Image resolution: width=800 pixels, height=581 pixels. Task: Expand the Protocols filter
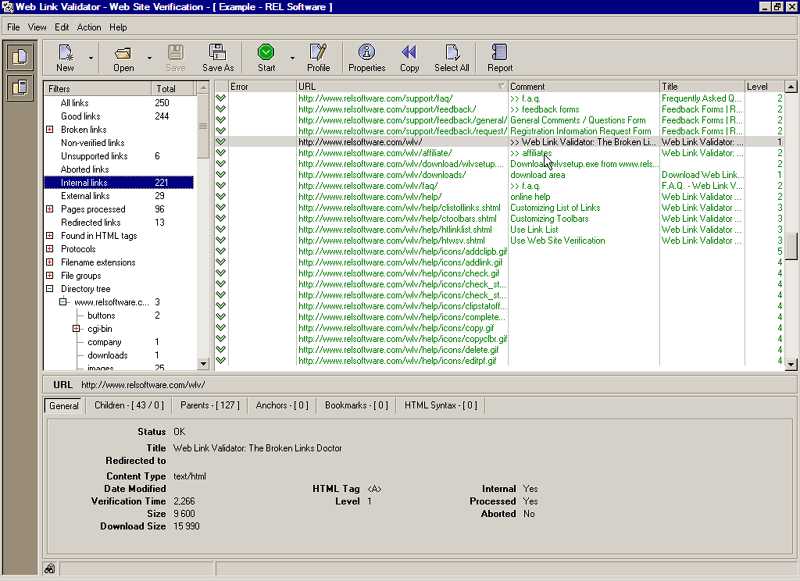tap(49, 249)
